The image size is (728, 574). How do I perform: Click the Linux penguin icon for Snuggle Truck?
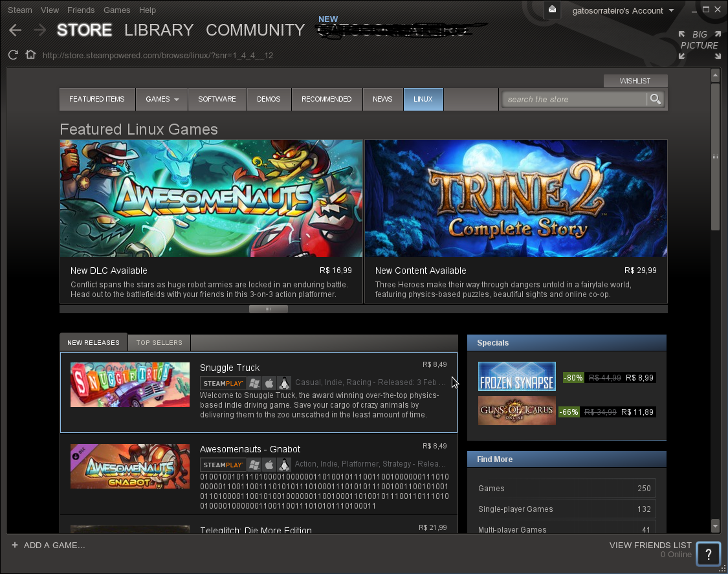tap(284, 383)
